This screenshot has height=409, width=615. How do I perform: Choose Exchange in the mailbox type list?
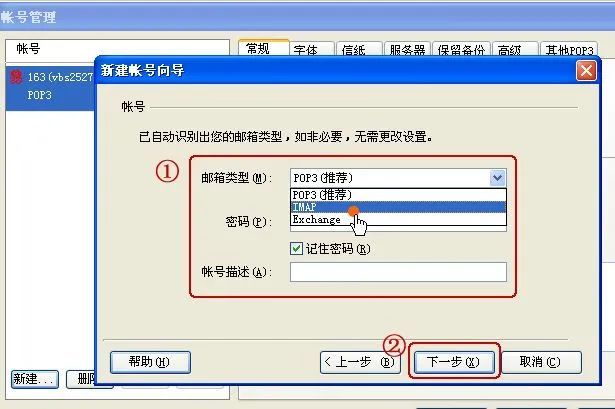398,219
